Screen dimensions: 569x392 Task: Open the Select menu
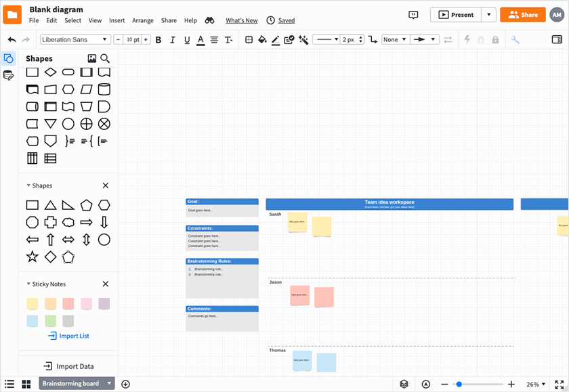pyautogui.click(x=73, y=20)
